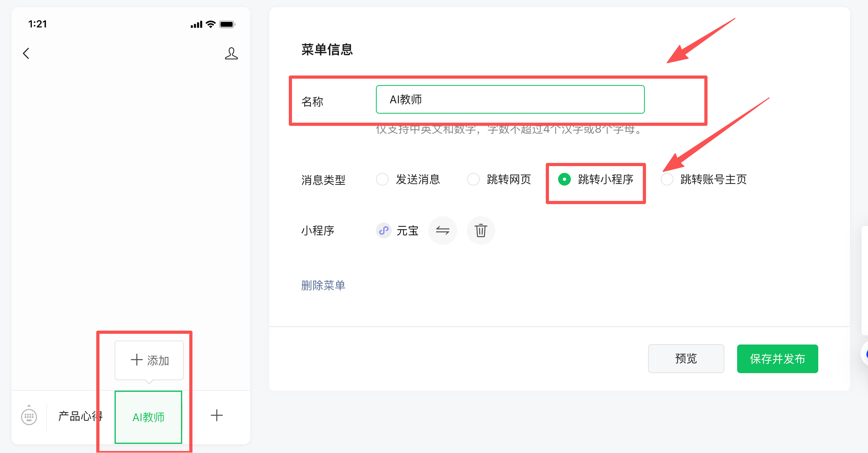The width and height of the screenshot is (868, 453).
Task: Select the AI教师 menu tab
Action: (148, 417)
